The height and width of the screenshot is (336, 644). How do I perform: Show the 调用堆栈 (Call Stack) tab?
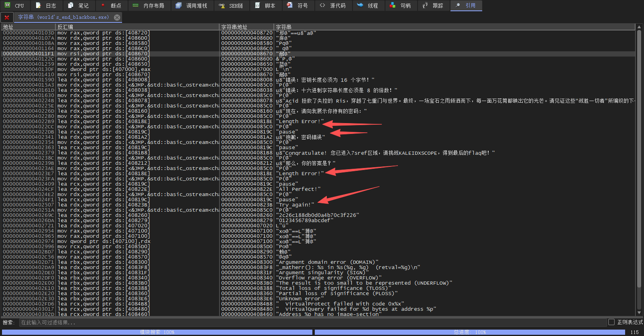click(x=192, y=6)
